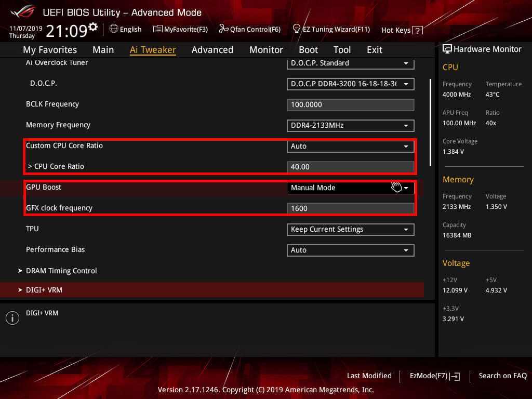Click the 21:09 clock display
This screenshot has width=532, height=399.
tap(66, 31)
